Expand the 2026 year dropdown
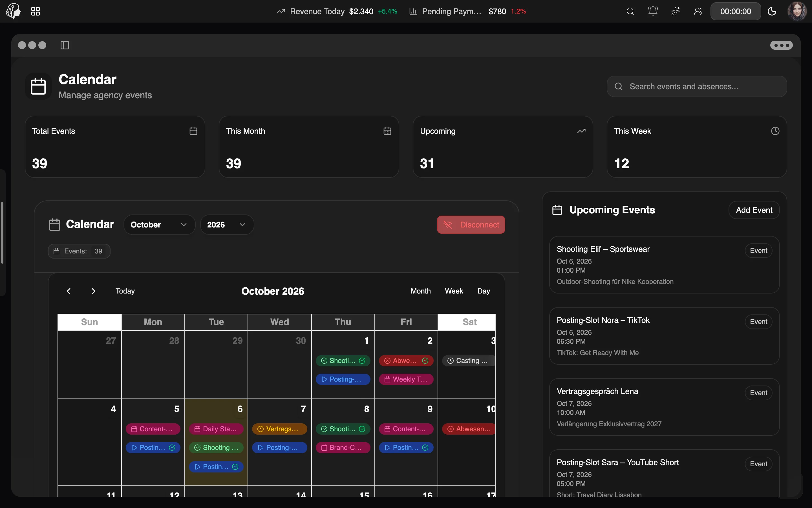 227,224
